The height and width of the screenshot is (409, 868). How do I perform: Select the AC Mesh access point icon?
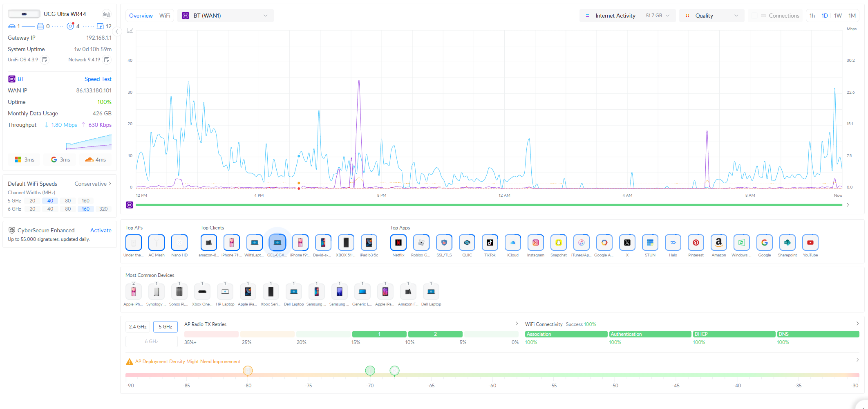point(156,243)
